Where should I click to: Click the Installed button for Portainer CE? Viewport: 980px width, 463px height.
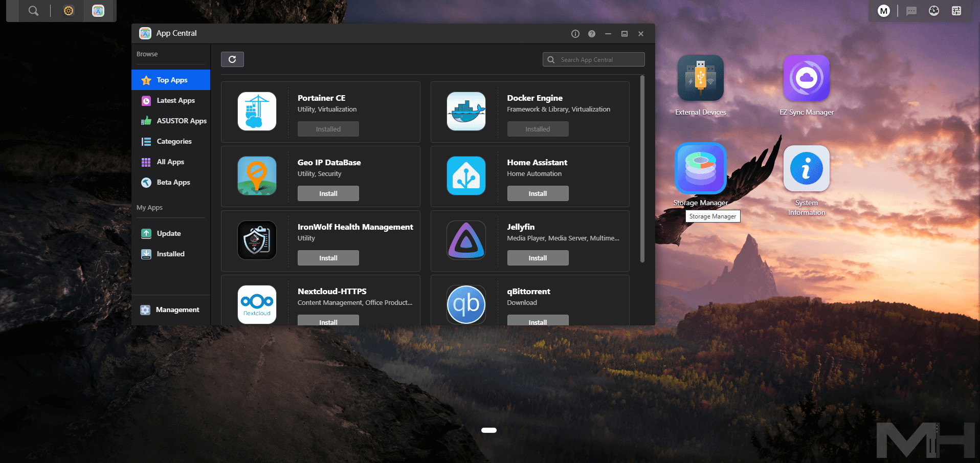click(x=328, y=129)
